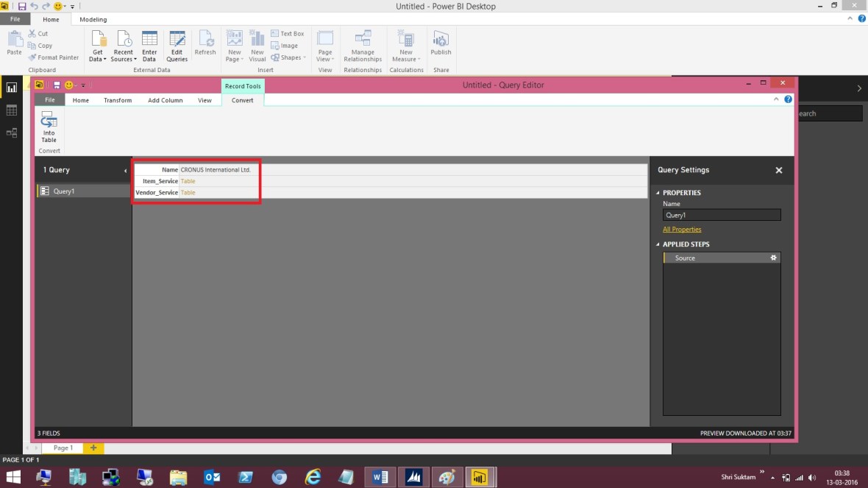This screenshot has height=488, width=868.
Task: Insert a Text Box
Action: pos(287,33)
